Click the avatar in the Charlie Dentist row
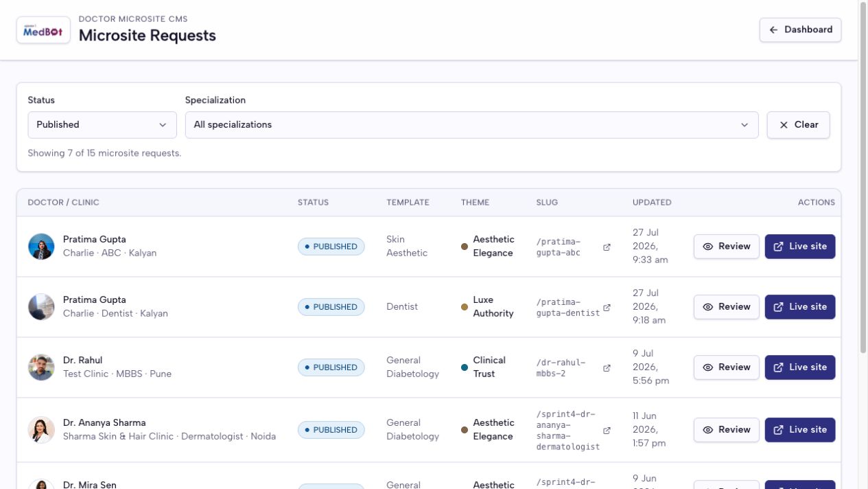 pyautogui.click(x=41, y=307)
